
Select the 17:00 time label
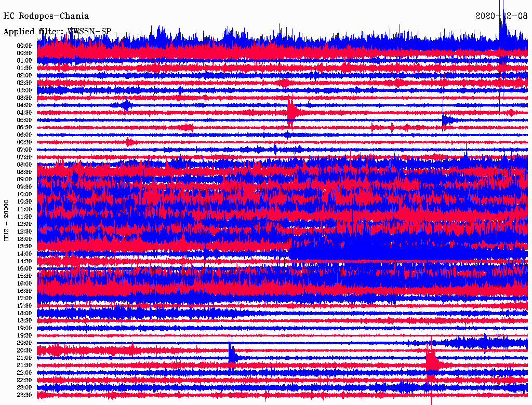24,299
